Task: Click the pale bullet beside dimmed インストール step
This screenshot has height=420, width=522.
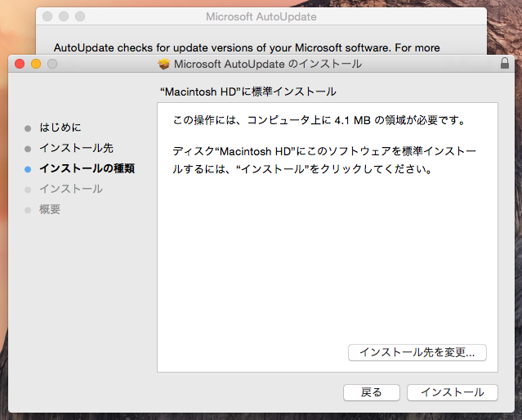Action: [x=28, y=190]
